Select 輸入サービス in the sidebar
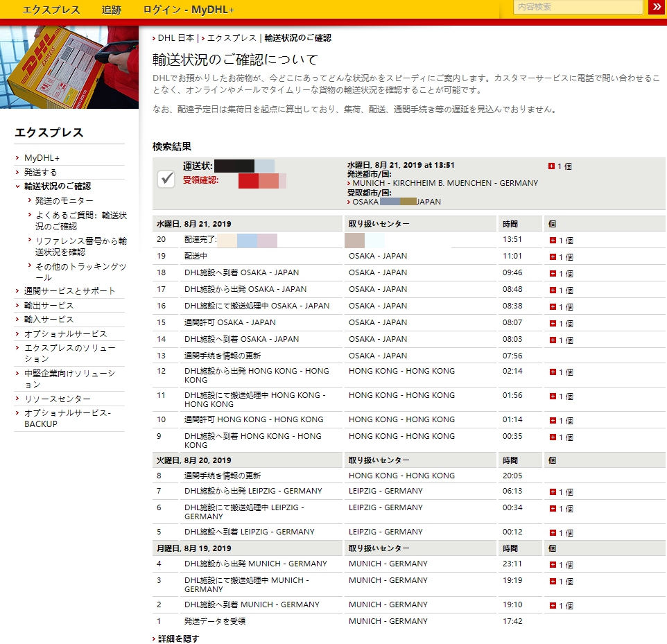Viewport: 667px width, 644px height. (x=49, y=320)
